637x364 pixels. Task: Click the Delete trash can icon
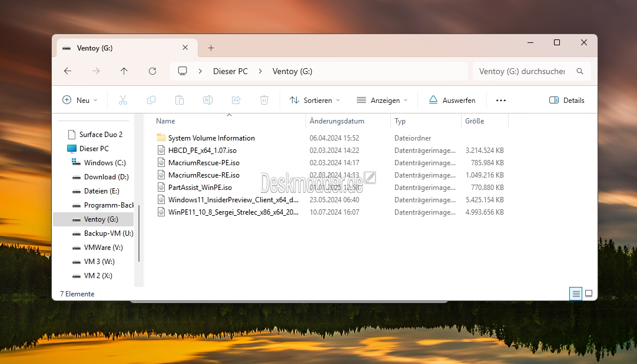pos(264,100)
